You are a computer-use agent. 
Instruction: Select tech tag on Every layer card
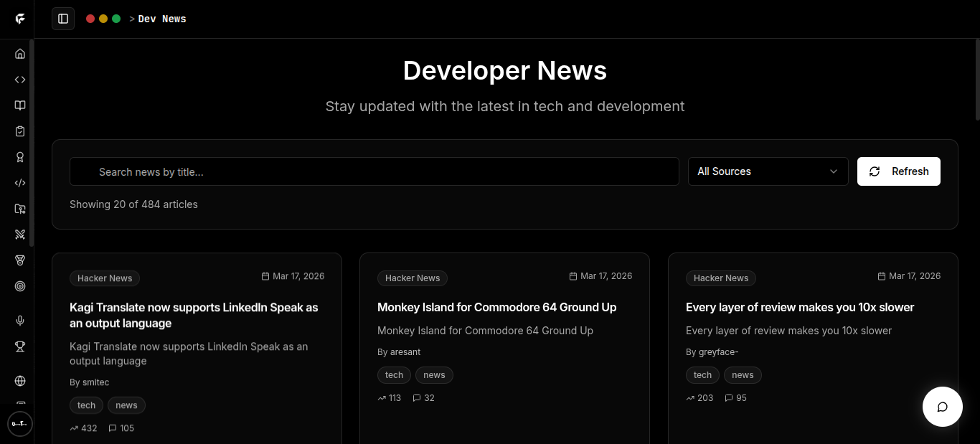pos(703,375)
